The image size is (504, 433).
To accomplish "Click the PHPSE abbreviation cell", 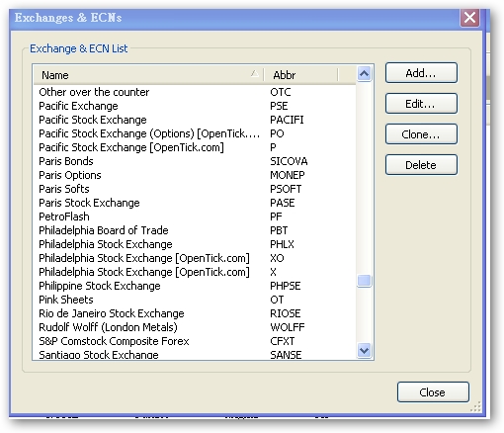I will pos(286,286).
